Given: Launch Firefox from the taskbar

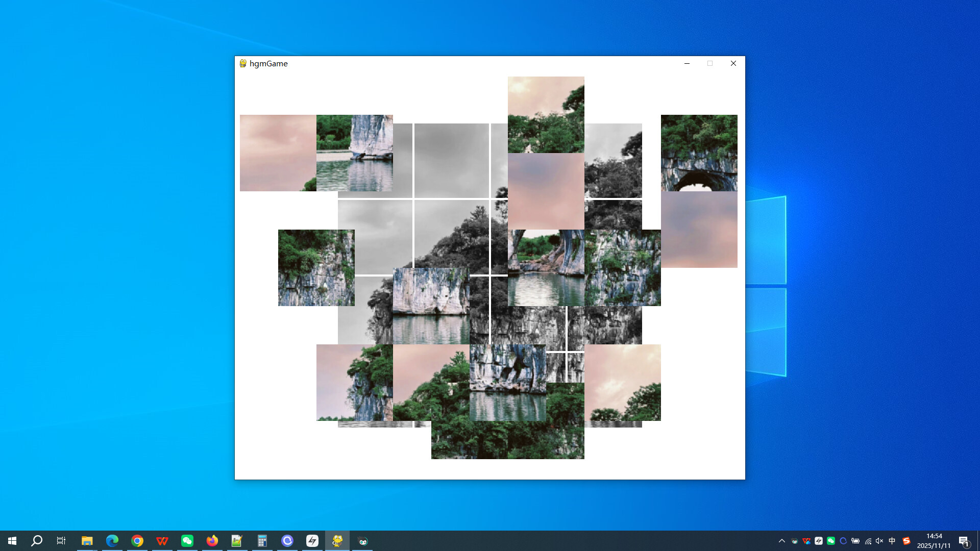Looking at the screenshot, I should coord(212,541).
